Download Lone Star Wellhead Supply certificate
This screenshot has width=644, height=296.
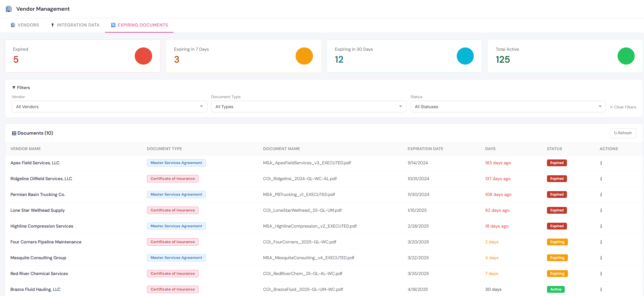pyautogui.click(x=601, y=210)
